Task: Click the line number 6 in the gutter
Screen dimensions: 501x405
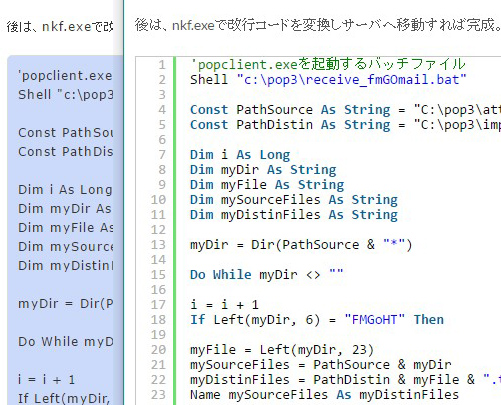Action: [x=162, y=140]
